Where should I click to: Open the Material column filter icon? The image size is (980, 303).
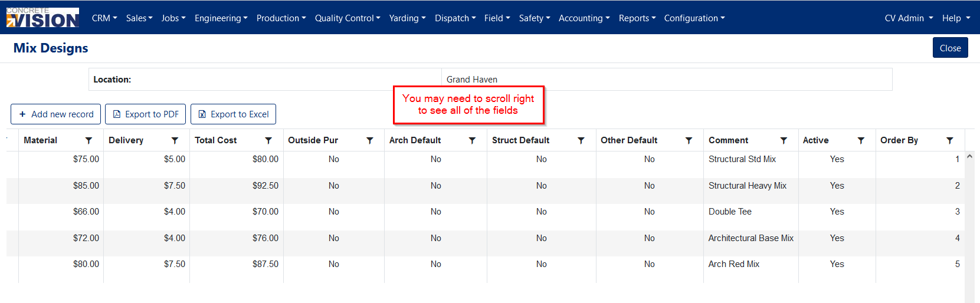[x=89, y=140]
